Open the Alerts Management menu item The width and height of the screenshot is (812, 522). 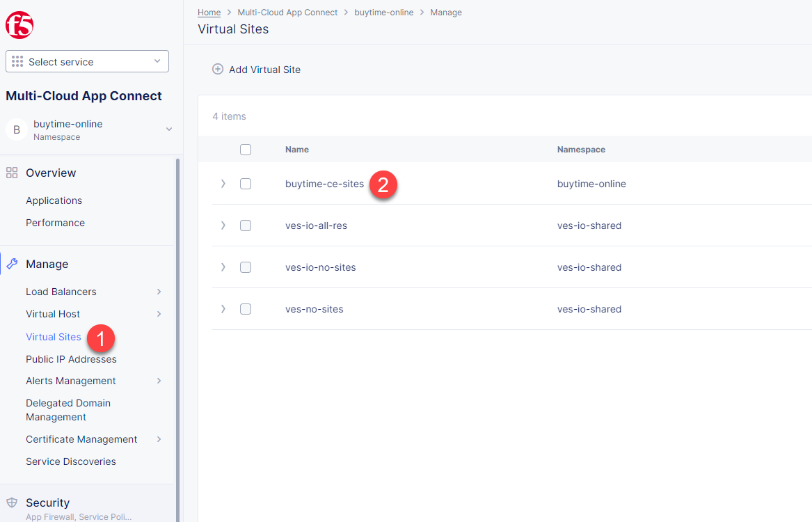[x=71, y=381]
